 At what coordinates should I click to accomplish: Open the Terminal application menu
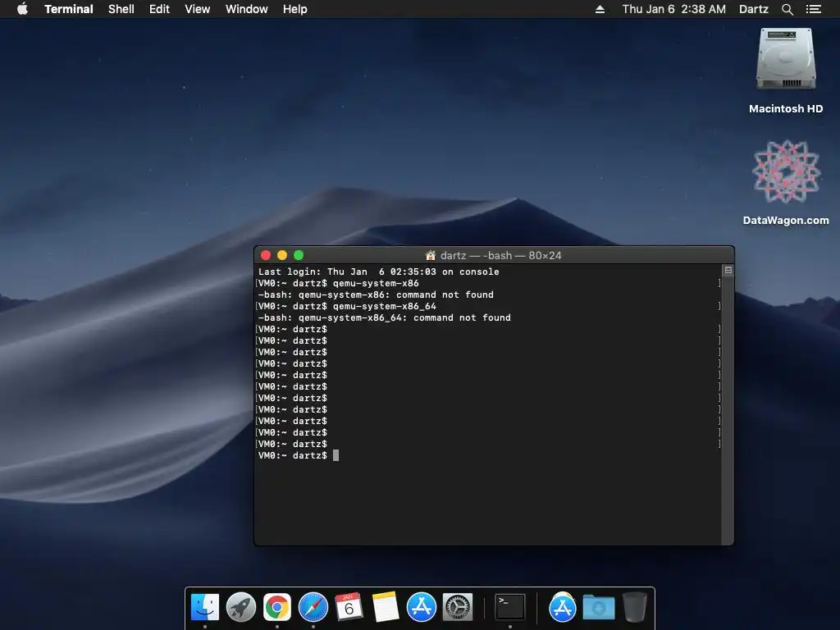pos(69,9)
